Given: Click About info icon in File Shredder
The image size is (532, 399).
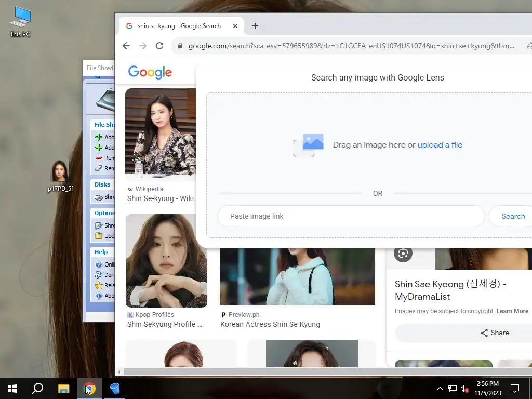Looking at the screenshot, I should (99, 296).
